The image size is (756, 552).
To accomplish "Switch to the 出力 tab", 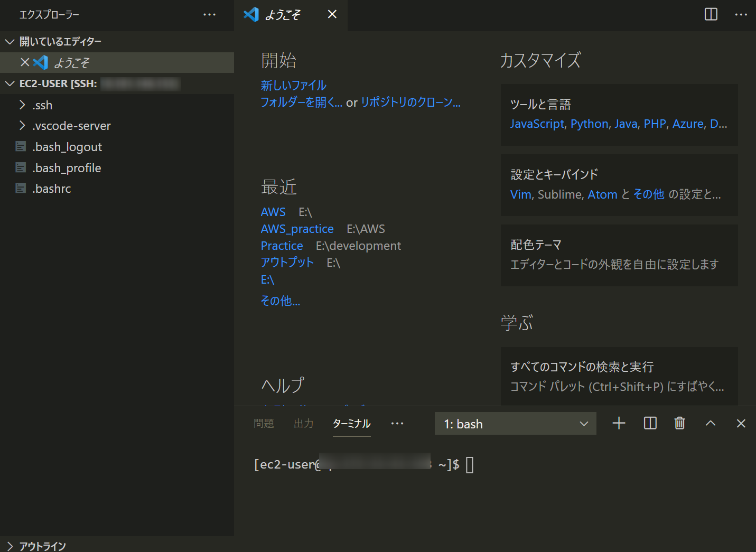I will pos(303,423).
